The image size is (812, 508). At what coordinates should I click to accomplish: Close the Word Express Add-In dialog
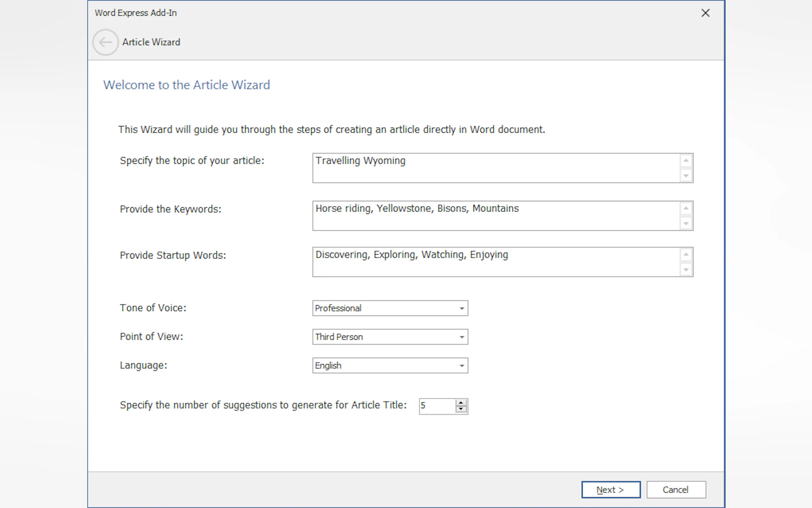point(705,13)
